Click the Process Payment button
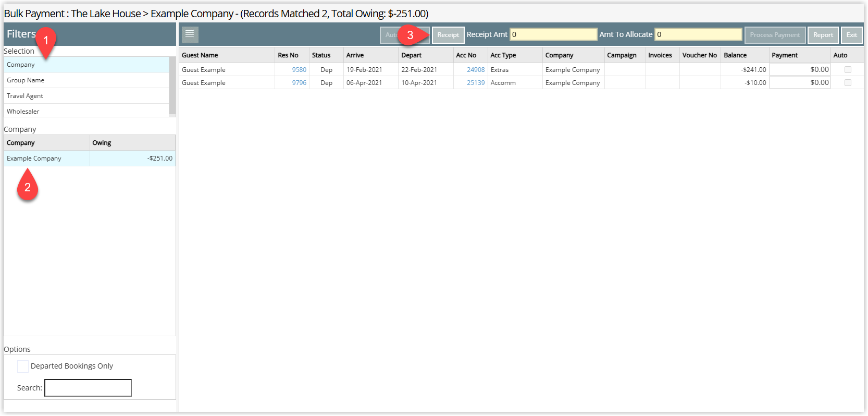868x416 pixels. pyautogui.click(x=775, y=35)
